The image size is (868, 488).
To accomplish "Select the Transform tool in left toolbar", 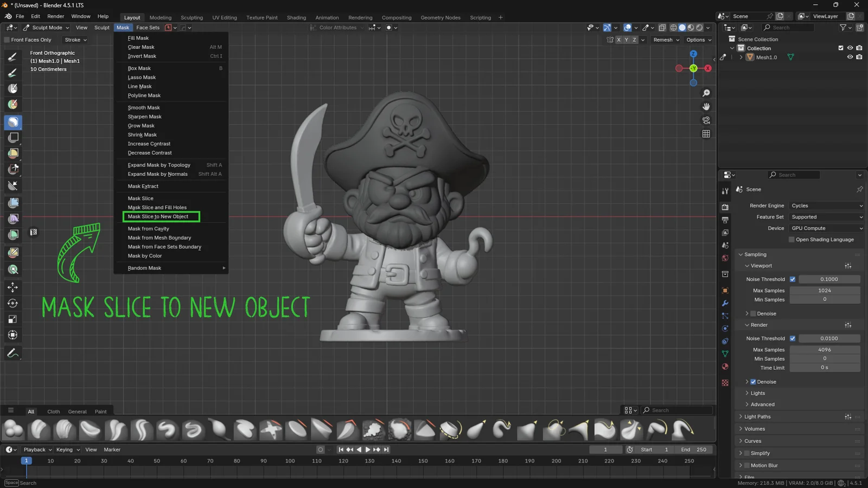I will pyautogui.click(x=13, y=335).
